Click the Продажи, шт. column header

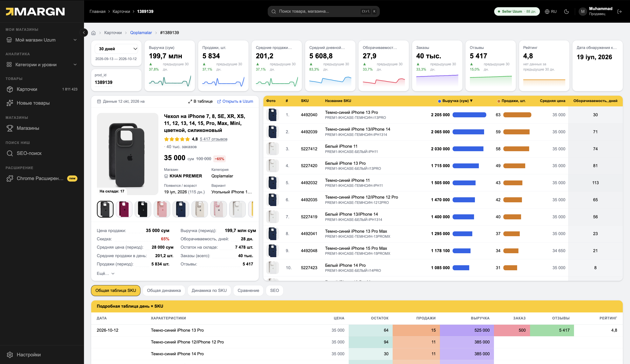tap(511, 101)
